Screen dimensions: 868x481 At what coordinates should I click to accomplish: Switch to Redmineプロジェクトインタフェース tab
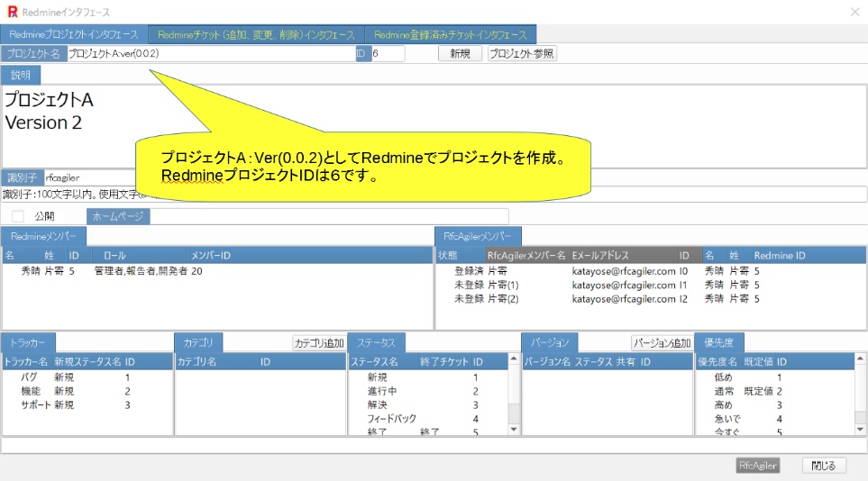[x=74, y=34]
